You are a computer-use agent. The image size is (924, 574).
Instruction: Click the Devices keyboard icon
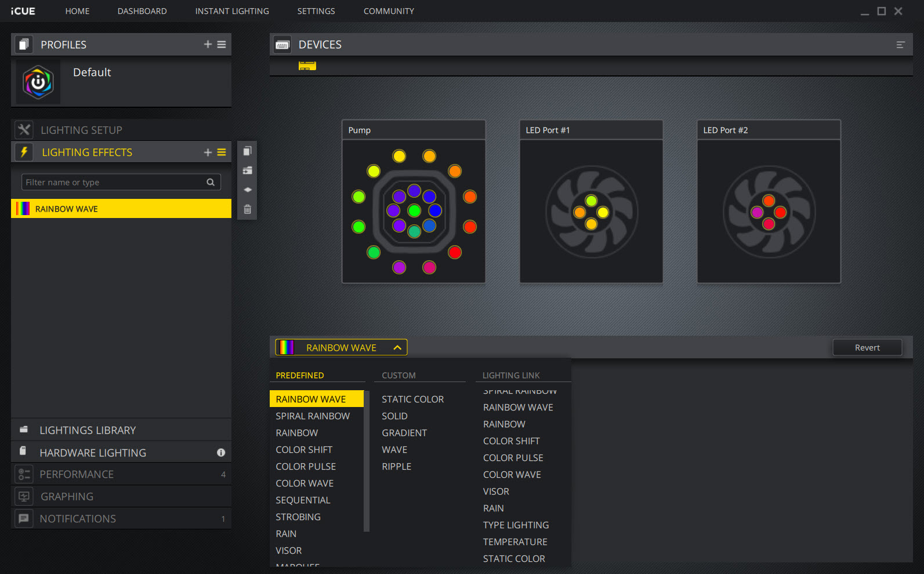pyautogui.click(x=282, y=45)
